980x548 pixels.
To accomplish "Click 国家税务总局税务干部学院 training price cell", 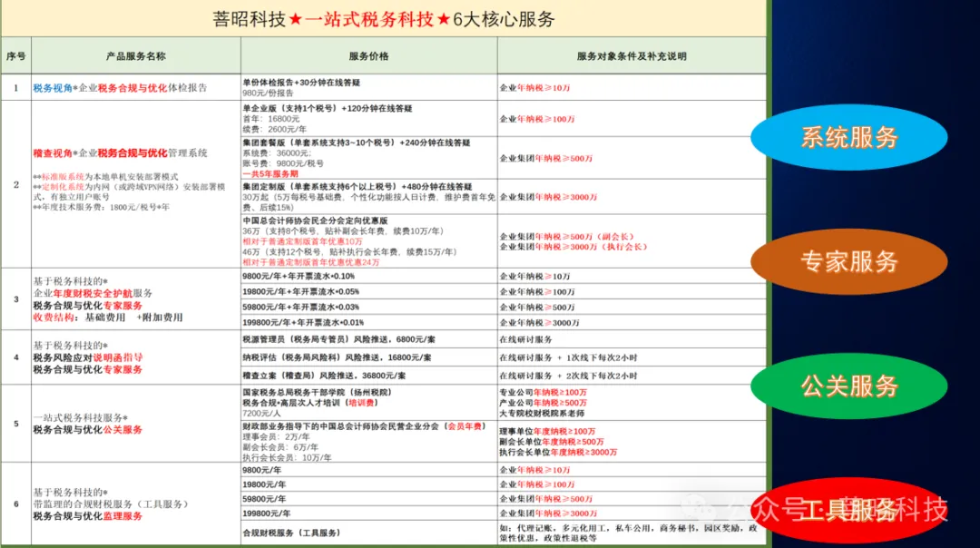I will tap(368, 403).
